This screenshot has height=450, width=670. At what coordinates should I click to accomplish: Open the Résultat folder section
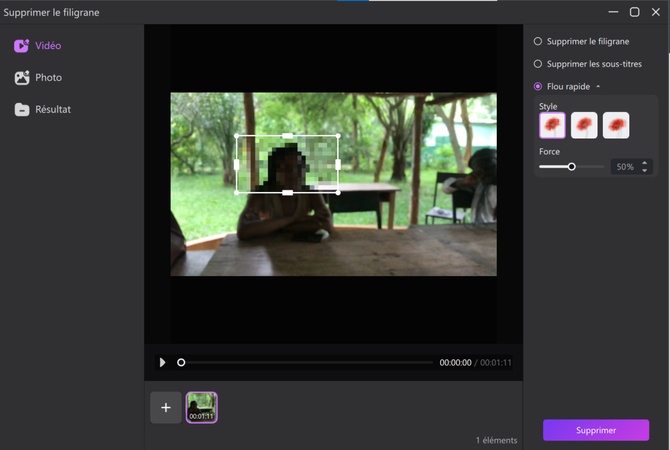tap(52, 110)
